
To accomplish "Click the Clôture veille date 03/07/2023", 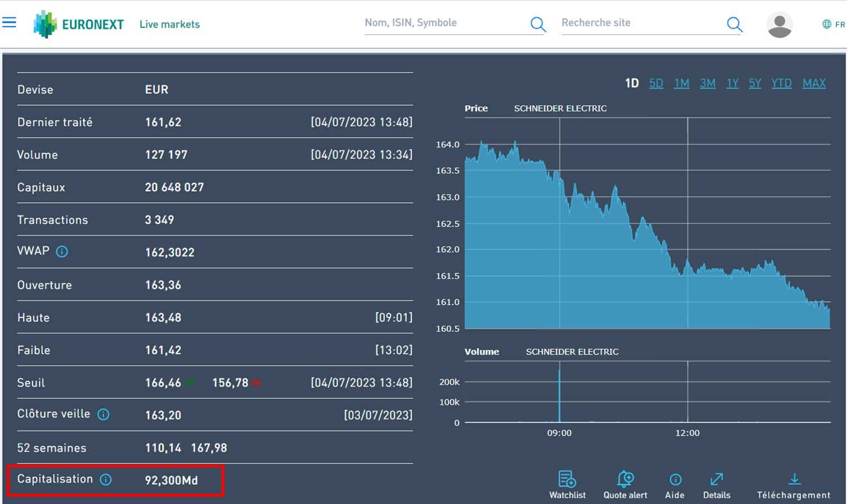I will click(378, 415).
